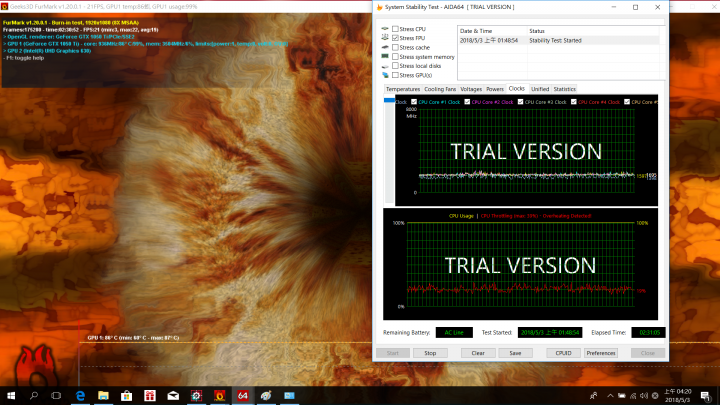Open the Windows Start menu

tap(11, 395)
